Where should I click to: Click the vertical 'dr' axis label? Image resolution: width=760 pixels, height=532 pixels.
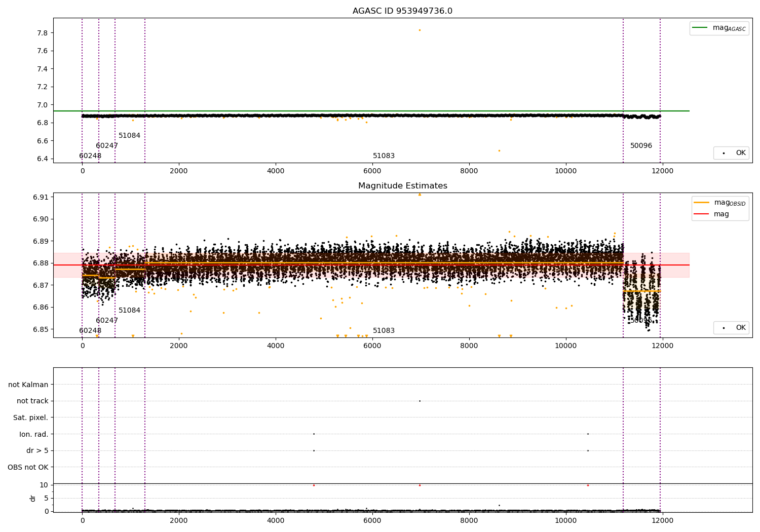point(33,498)
